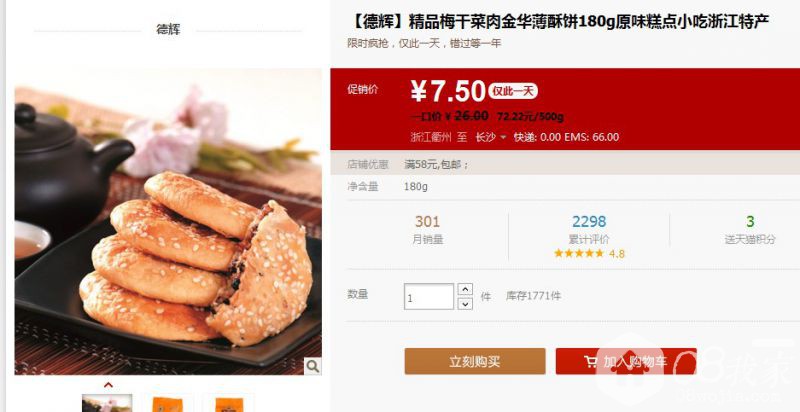This screenshot has width=800, height=412.
Task: Select the first product thumbnail
Action: [x=107, y=403]
